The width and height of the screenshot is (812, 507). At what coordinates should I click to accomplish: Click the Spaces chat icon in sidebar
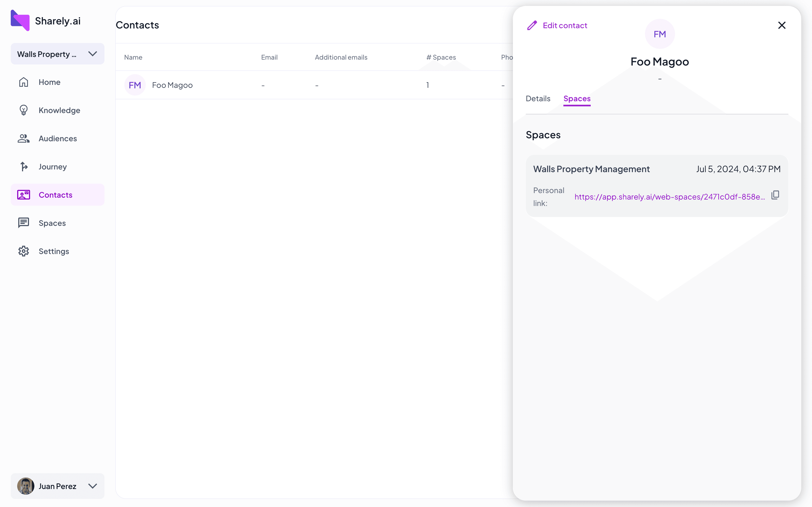(23, 223)
